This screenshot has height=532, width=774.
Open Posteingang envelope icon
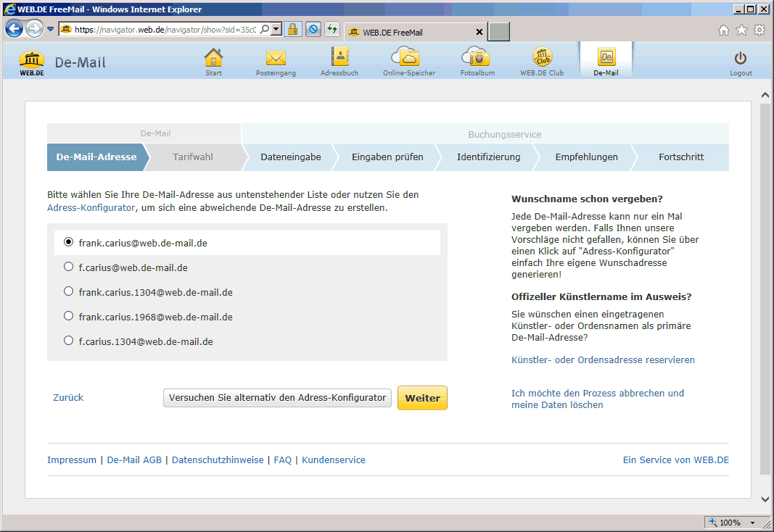276,62
